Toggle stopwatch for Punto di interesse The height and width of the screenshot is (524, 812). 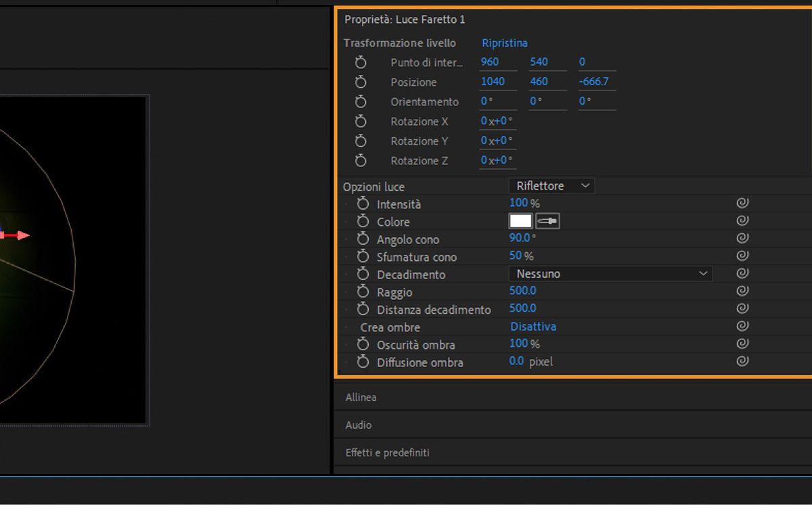click(x=361, y=62)
